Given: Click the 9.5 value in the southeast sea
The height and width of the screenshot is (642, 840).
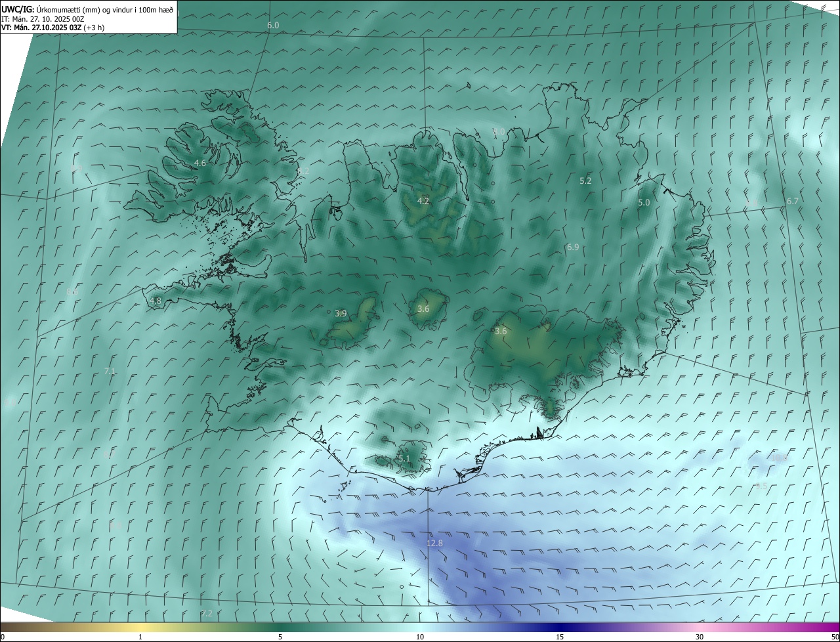Looking at the screenshot, I should 761,486.
